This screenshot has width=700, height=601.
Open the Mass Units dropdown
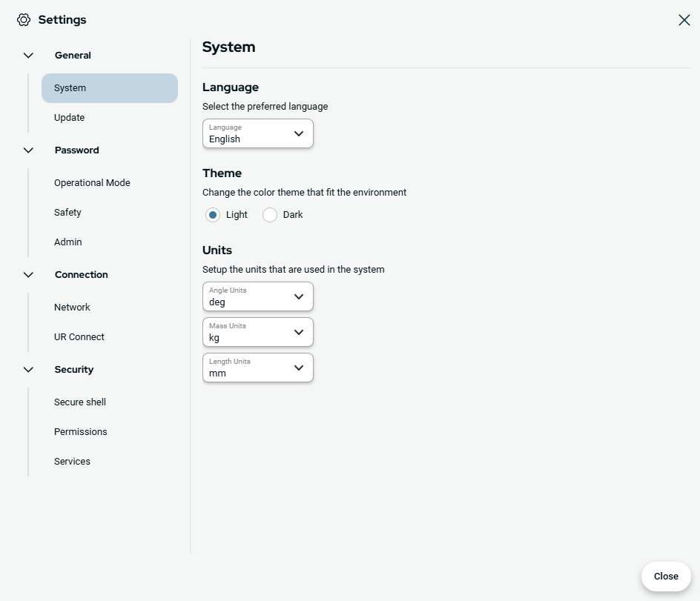pyautogui.click(x=258, y=333)
